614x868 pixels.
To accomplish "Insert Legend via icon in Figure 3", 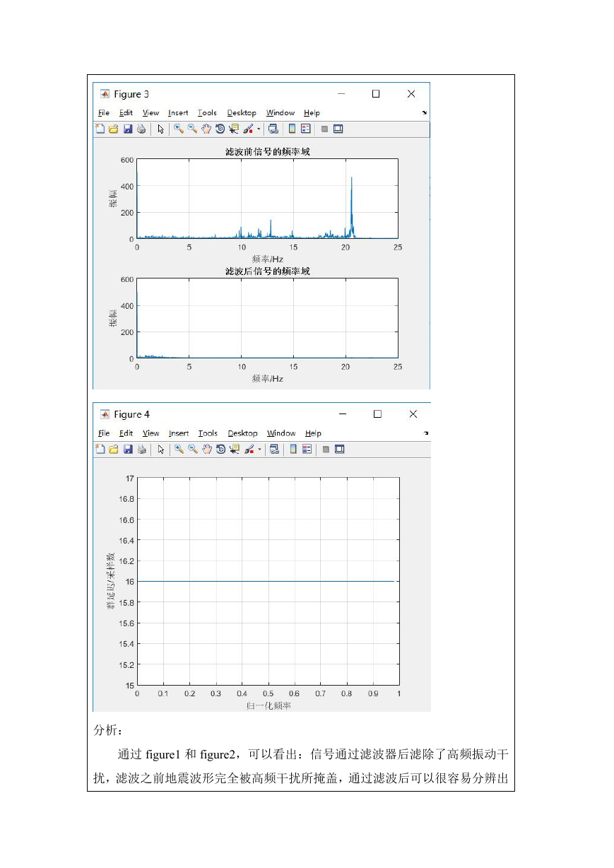I will pyautogui.click(x=305, y=129).
